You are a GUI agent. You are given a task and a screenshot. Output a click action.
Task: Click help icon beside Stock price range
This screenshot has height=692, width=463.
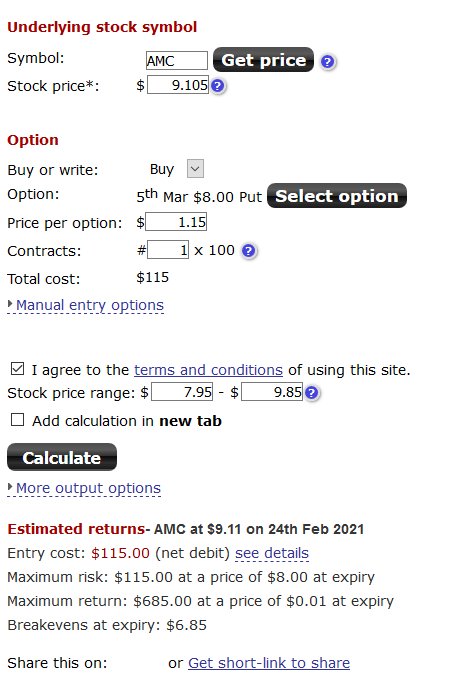[312, 392]
